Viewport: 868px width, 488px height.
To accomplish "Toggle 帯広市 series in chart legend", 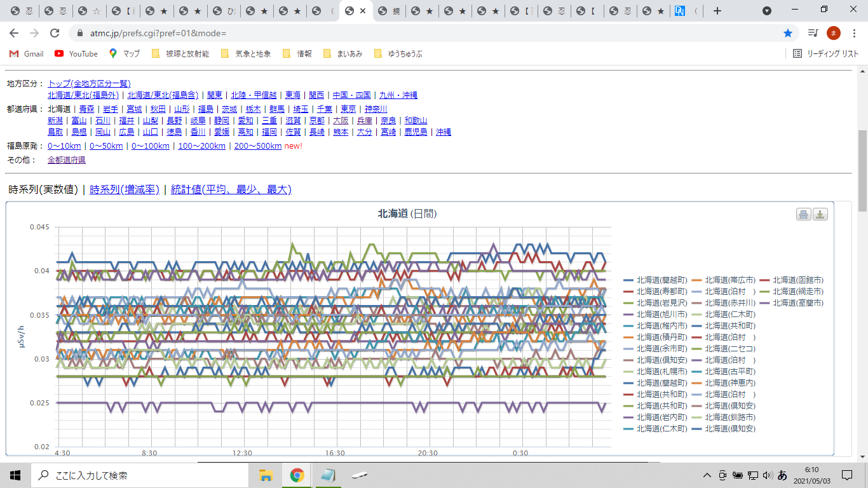I will coord(723,280).
